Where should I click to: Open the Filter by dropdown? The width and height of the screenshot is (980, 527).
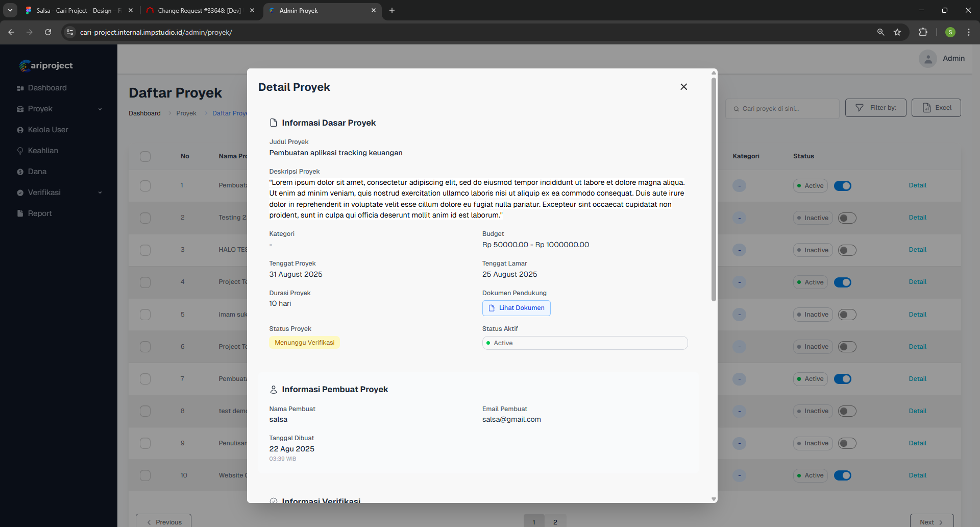pos(875,108)
